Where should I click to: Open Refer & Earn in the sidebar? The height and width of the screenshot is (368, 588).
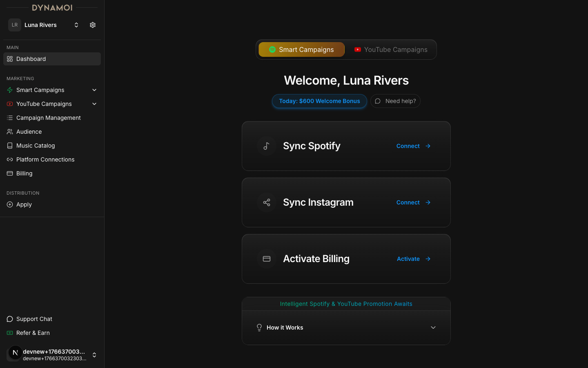coord(33,333)
